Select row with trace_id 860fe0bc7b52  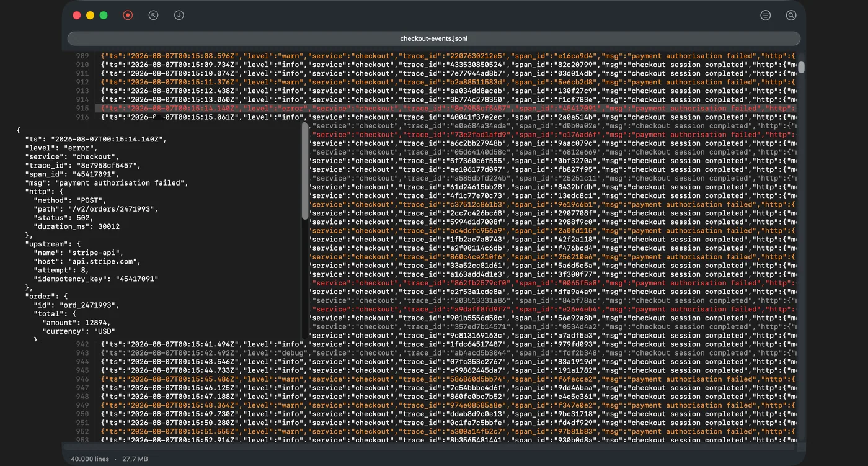point(447,397)
